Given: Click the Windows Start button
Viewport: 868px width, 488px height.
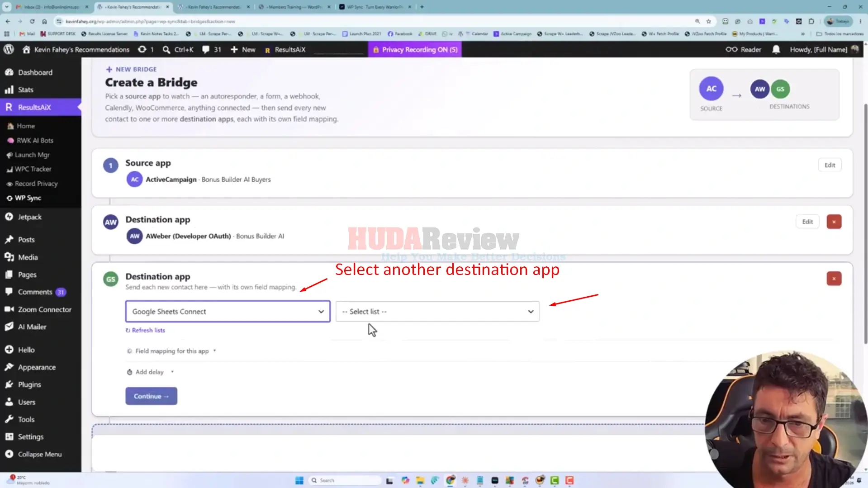Looking at the screenshot, I should click(299, 480).
